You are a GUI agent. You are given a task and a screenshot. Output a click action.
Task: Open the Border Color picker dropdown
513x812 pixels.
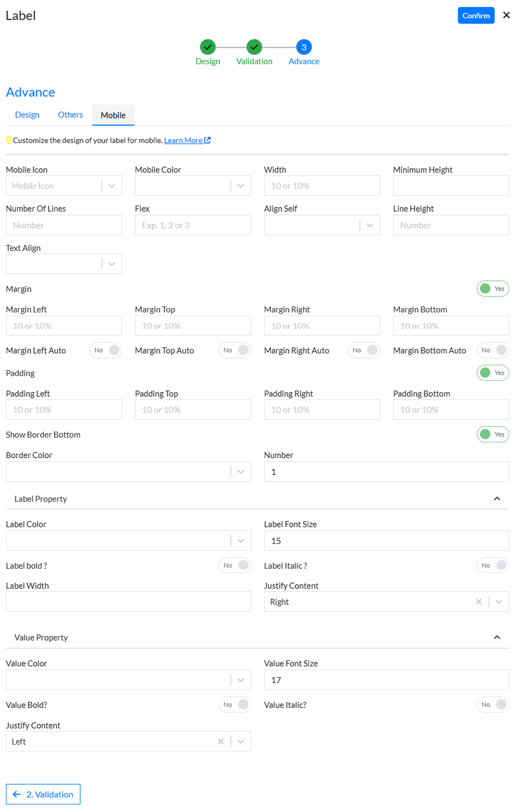[x=241, y=472]
